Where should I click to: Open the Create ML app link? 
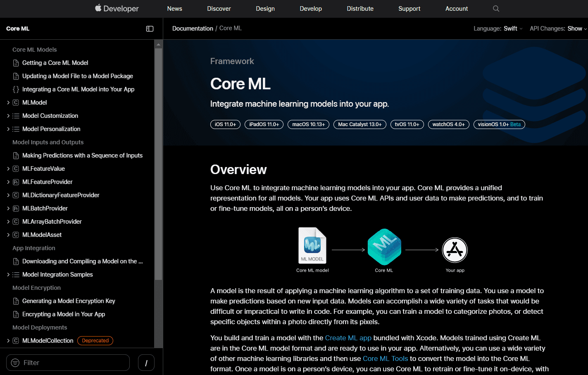(x=348, y=338)
